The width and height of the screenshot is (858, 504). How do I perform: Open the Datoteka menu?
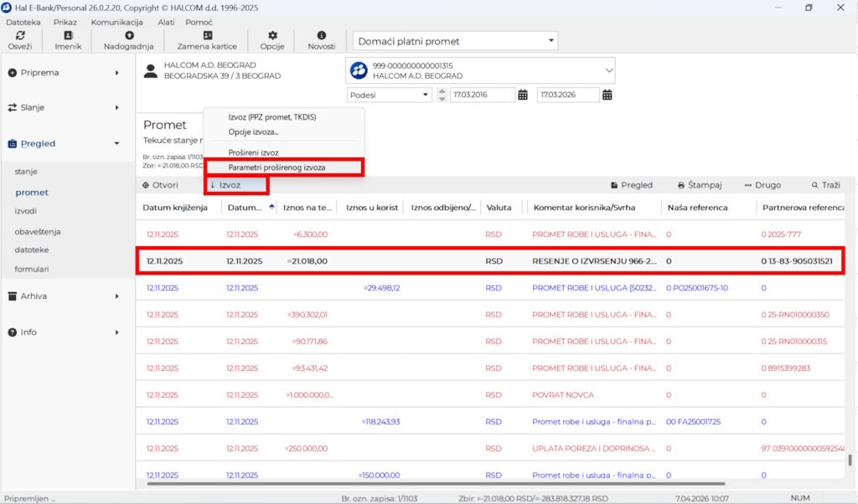tap(23, 22)
